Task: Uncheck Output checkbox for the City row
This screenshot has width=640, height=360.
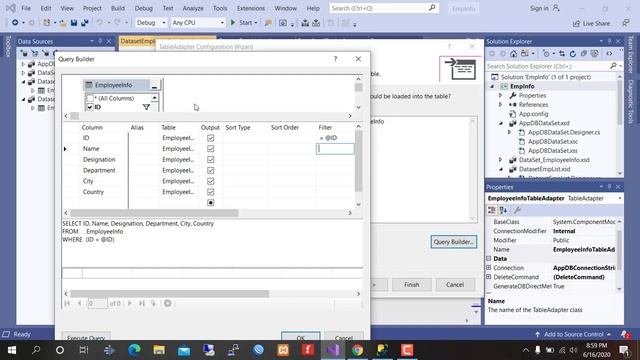Action: (x=211, y=181)
